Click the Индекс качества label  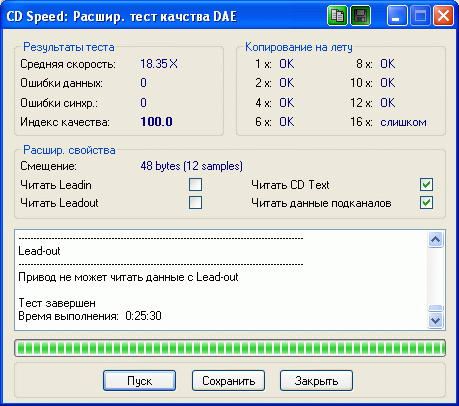pyautogui.click(x=65, y=122)
